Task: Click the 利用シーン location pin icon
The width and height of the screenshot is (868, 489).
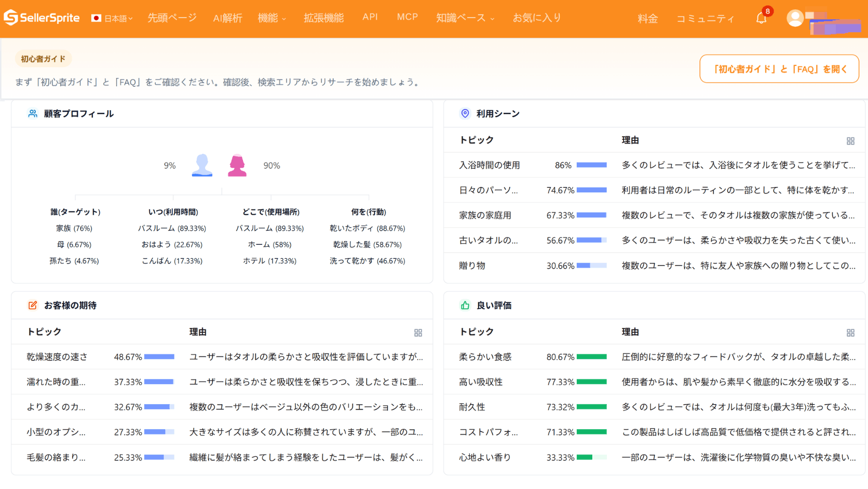Action: coord(465,113)
